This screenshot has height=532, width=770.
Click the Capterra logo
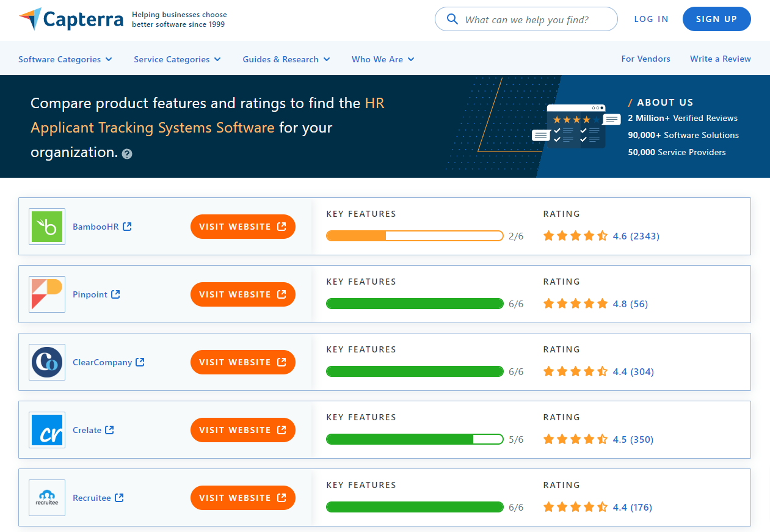(71, 19)
